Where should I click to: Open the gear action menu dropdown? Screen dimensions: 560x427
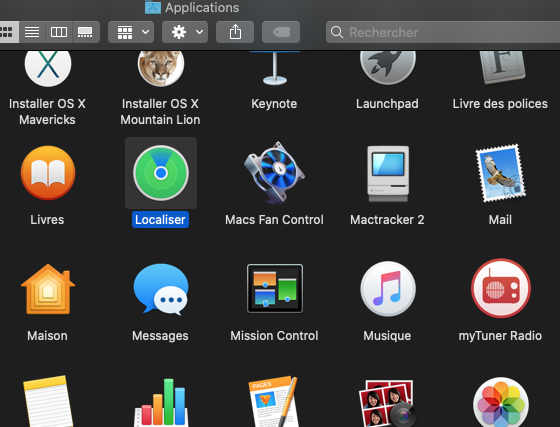pyautogui.click(x=185, y=32)
